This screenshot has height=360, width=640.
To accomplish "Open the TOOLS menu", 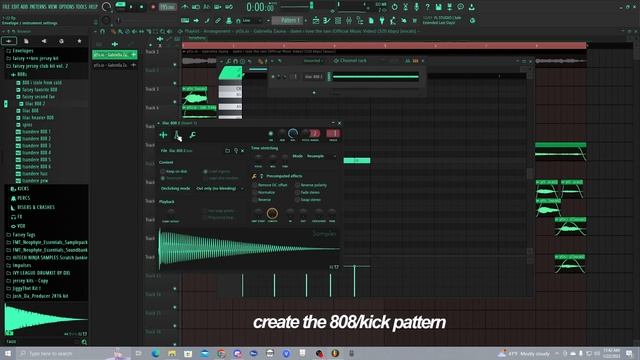I will pos(82,7).
